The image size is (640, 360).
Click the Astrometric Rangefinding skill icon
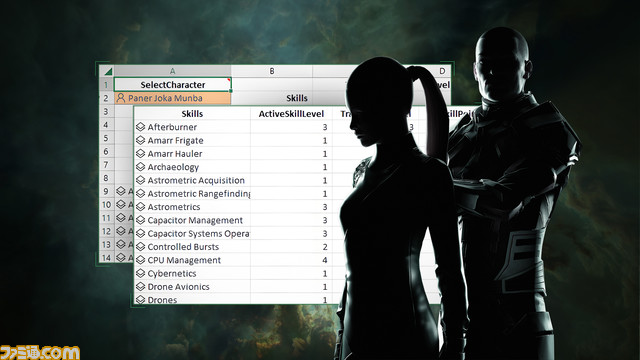[140, 193]
